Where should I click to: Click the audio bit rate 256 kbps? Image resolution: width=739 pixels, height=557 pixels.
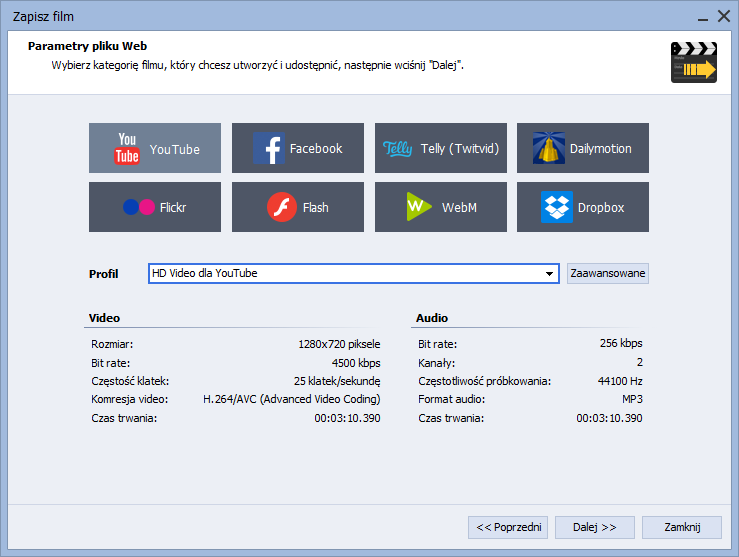point(621,344)
